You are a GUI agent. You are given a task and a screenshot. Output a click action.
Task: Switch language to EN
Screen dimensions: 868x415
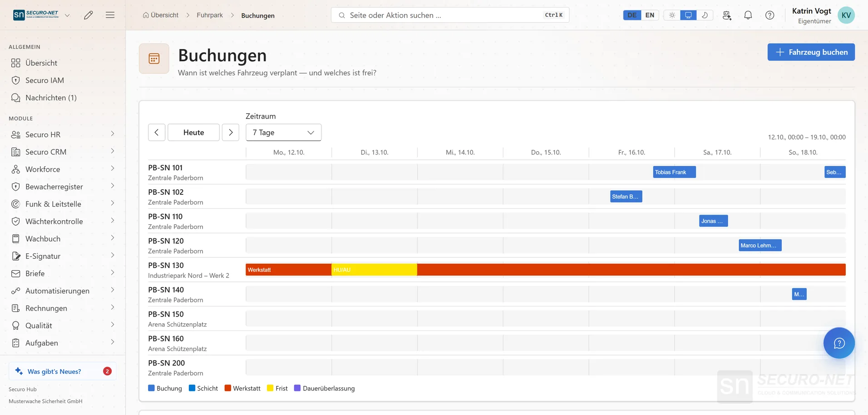(650, 15)
